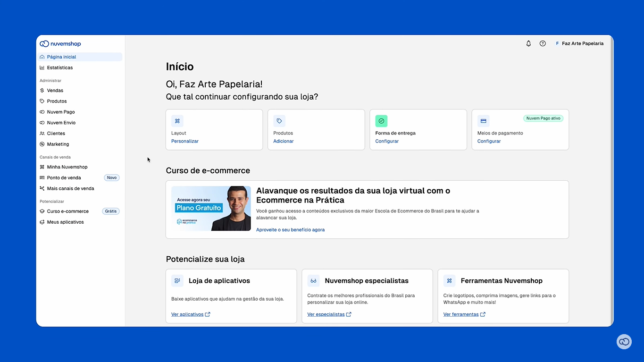Image resolution: width=644 pixels, height=362 pixels.
Task: Click the Loja de aplicativos title
Action: tap(219, 281)
